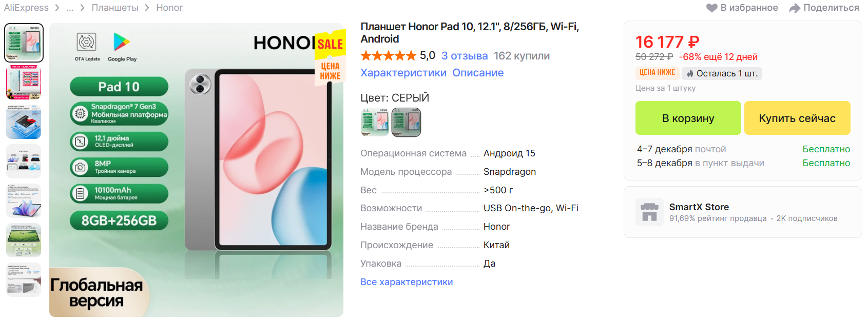Image resolution: width=868 pixels, height=322 pixels.
Task: Click the five-star rating icons
Action: point(389,55)
